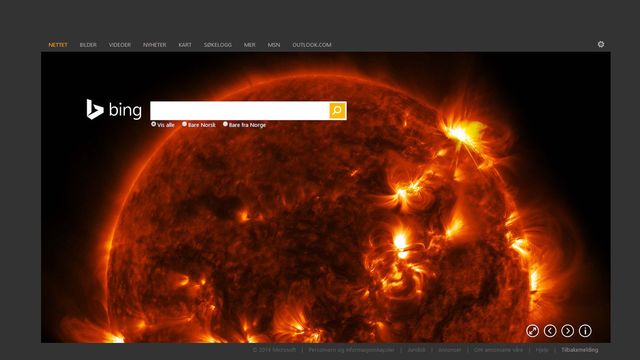The height and width of the screenshot is (360, 640).
Task: Switch to the BILDER tab
Action: coord(88,45)
